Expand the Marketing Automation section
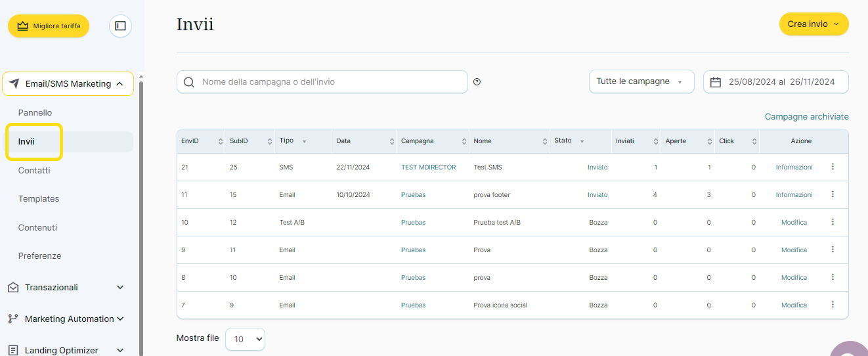This screenshot has width=868, height=356. coord(120,319)
